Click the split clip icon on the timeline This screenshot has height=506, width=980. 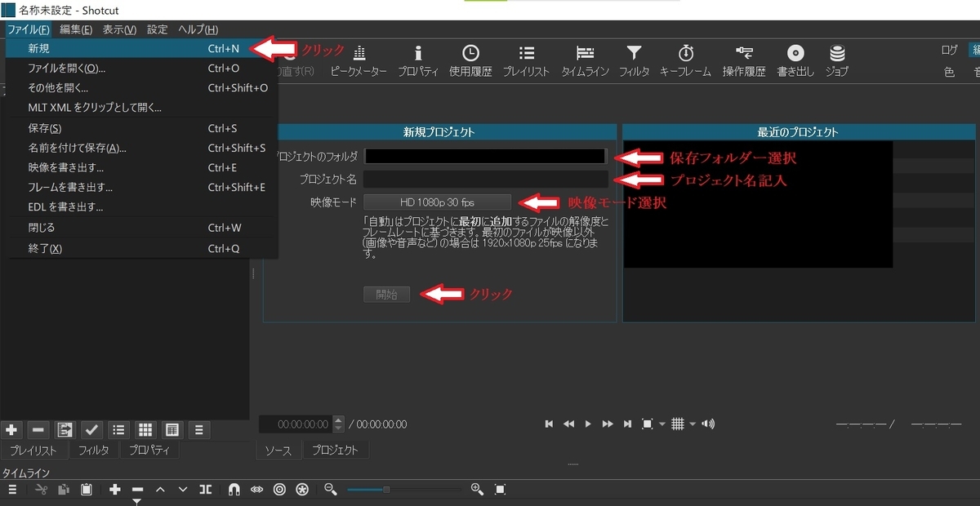(x=205, y=489)
